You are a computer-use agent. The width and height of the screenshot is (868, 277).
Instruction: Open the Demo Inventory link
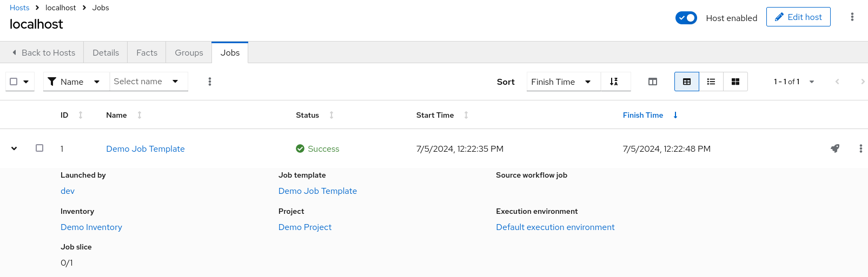coord(91,227)
